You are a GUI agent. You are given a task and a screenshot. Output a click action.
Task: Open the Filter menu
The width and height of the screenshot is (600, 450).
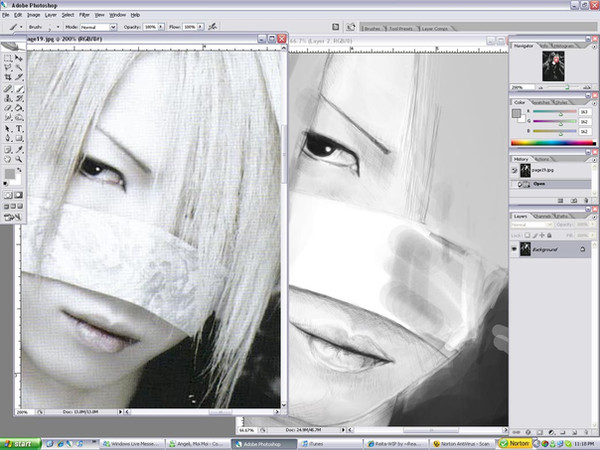(84, 15)
